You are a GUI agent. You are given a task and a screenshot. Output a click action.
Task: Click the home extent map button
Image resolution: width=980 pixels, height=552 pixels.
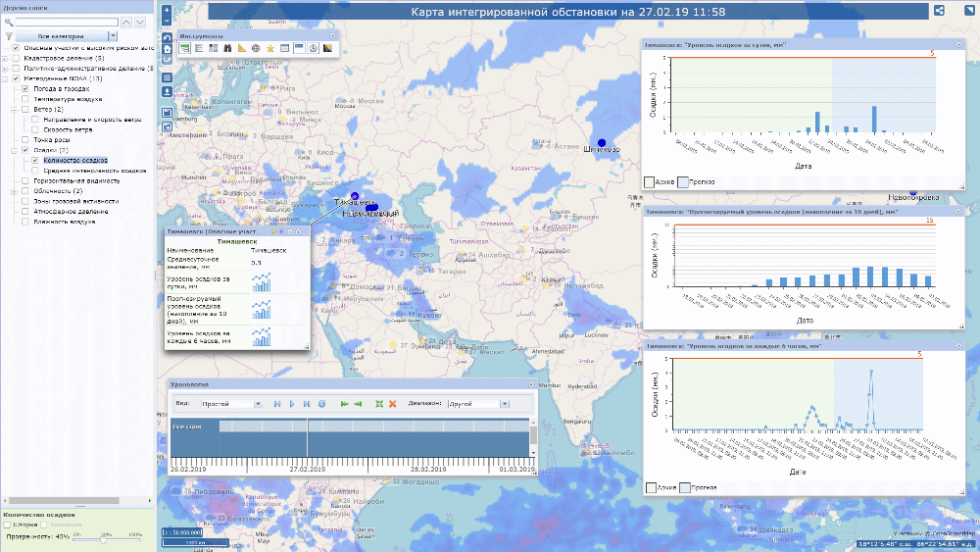point(167,49)
